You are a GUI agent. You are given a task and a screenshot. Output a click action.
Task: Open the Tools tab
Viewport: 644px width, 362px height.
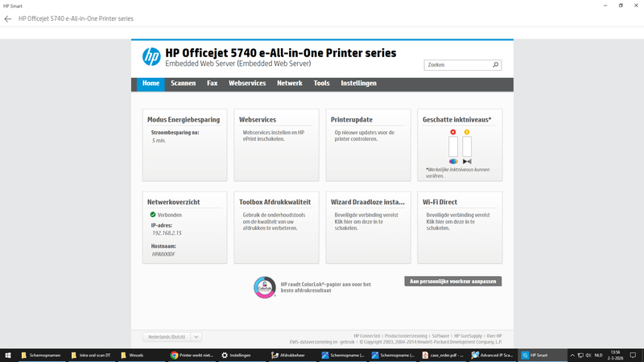point(321,84)
